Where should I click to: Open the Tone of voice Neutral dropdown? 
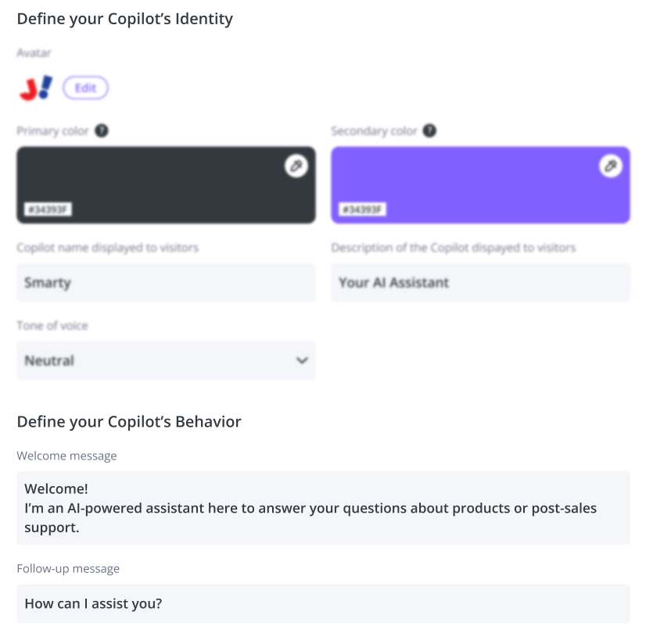[x=166, y=360]
